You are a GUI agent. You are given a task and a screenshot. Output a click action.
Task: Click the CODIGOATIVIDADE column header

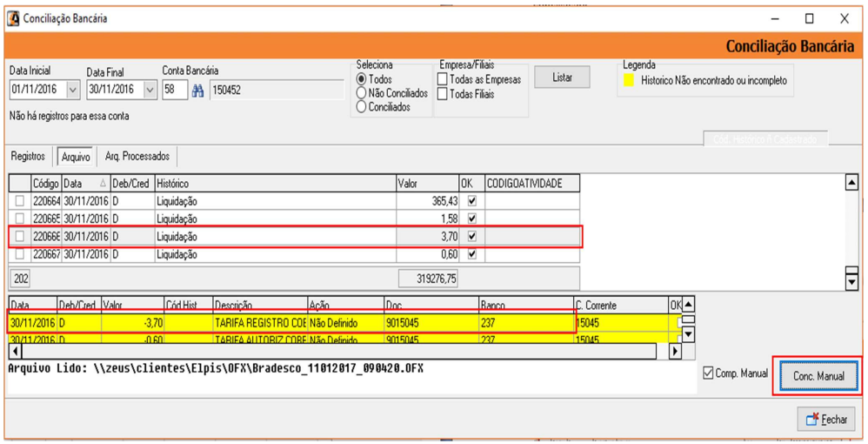tap(532, 184)
